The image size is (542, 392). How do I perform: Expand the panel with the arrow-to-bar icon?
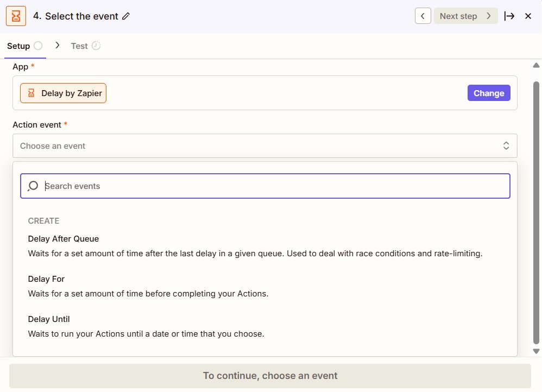point(509,16)
